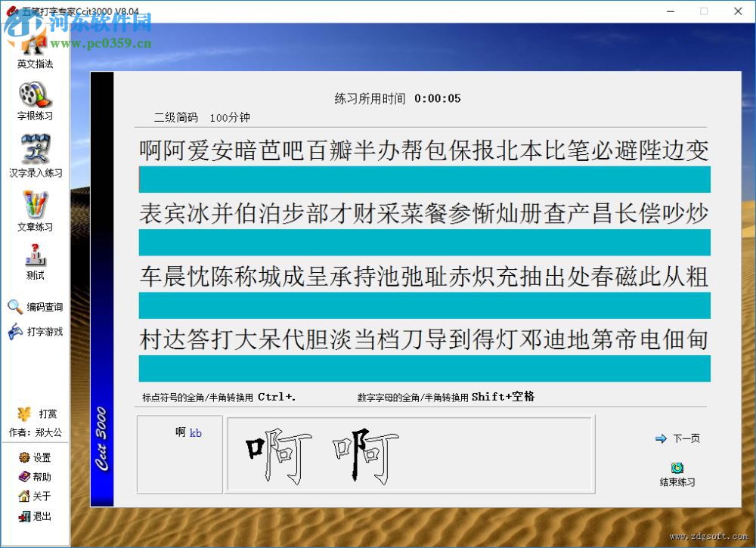View the 关于 about information
The width and height of the screenshot is (756, 548).
pyautogui.click(x=35, y=497)
